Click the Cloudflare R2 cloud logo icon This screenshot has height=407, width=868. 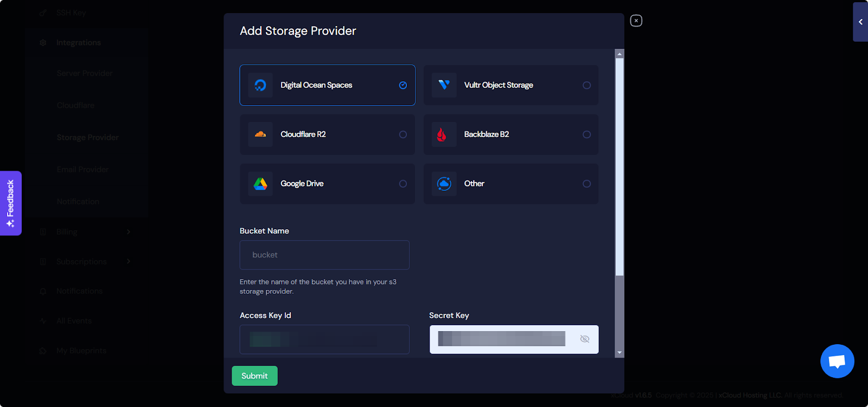260,134
